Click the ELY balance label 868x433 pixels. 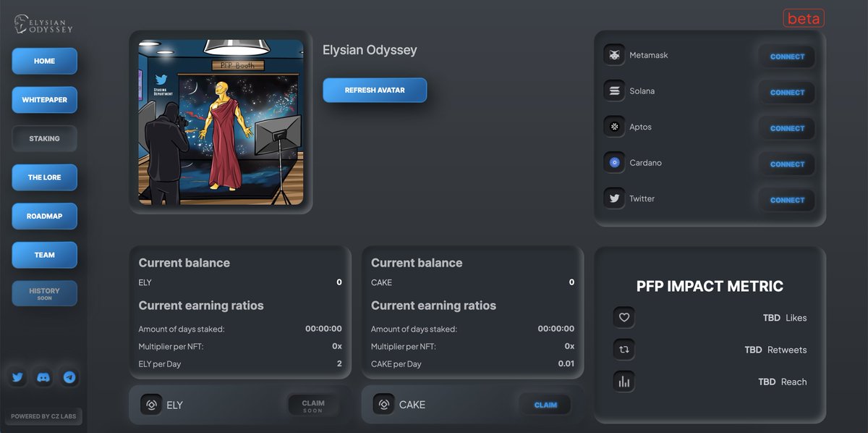[x=145, y=282]
